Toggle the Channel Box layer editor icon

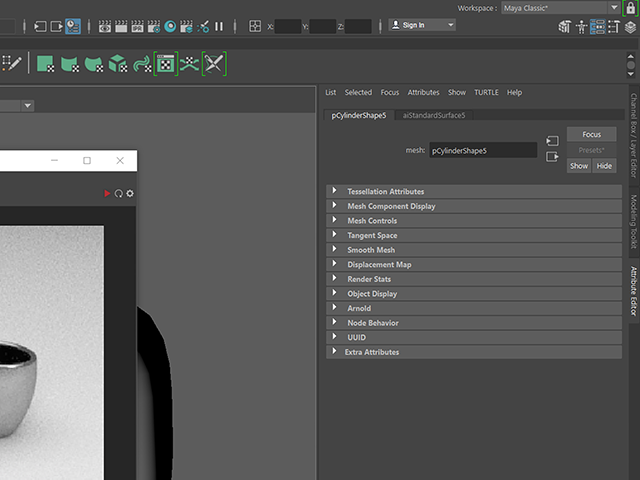click(631, 27)
